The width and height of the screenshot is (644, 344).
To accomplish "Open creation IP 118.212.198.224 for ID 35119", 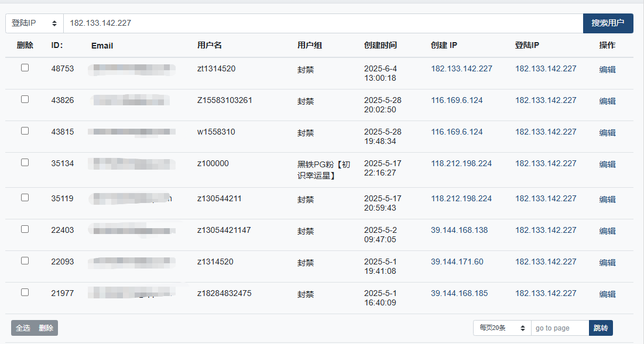I will coord(461,198).
